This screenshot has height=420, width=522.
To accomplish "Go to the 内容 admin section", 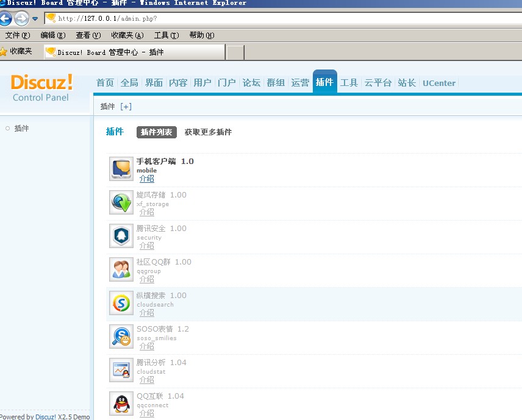I will coord(178,82).
